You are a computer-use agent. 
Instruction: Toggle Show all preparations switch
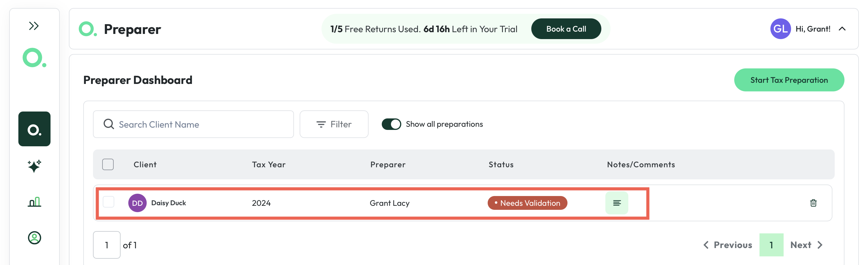[x=391, y=124]
